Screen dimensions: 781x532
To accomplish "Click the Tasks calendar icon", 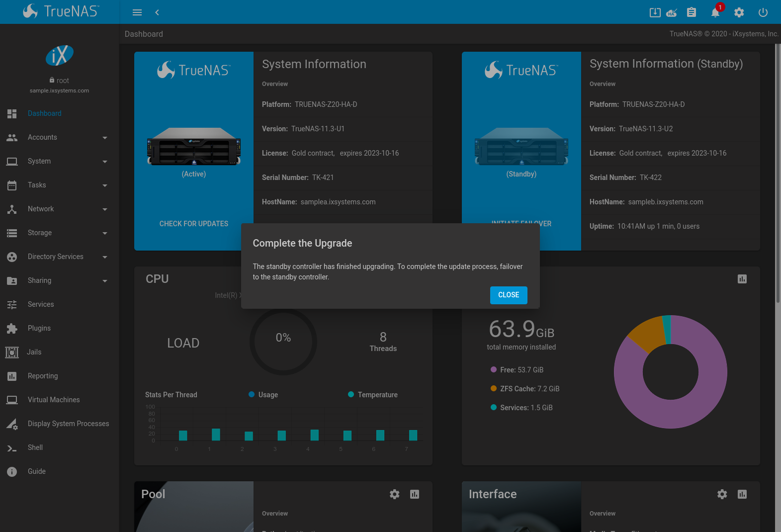I will [12, 185].
